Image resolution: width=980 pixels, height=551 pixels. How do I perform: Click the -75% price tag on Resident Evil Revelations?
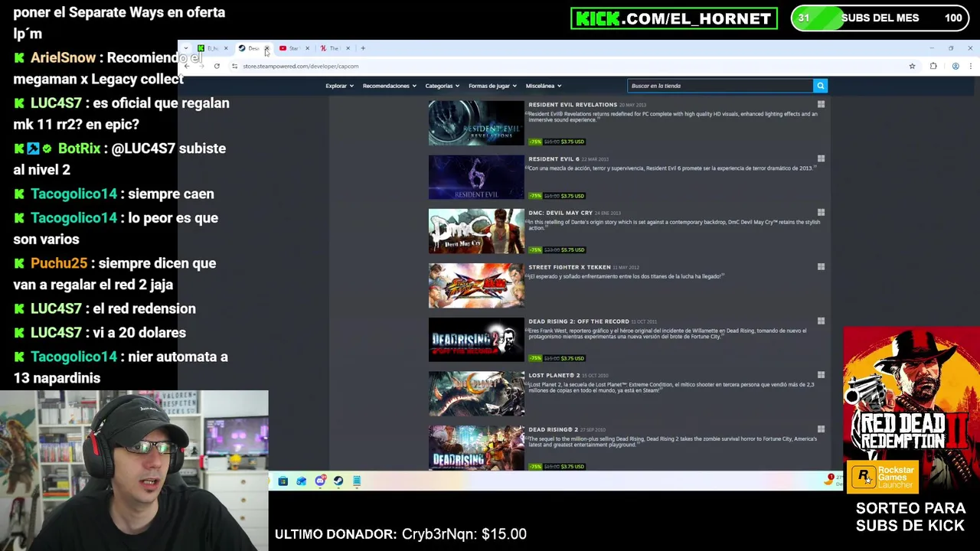click(x=557, y=142)
